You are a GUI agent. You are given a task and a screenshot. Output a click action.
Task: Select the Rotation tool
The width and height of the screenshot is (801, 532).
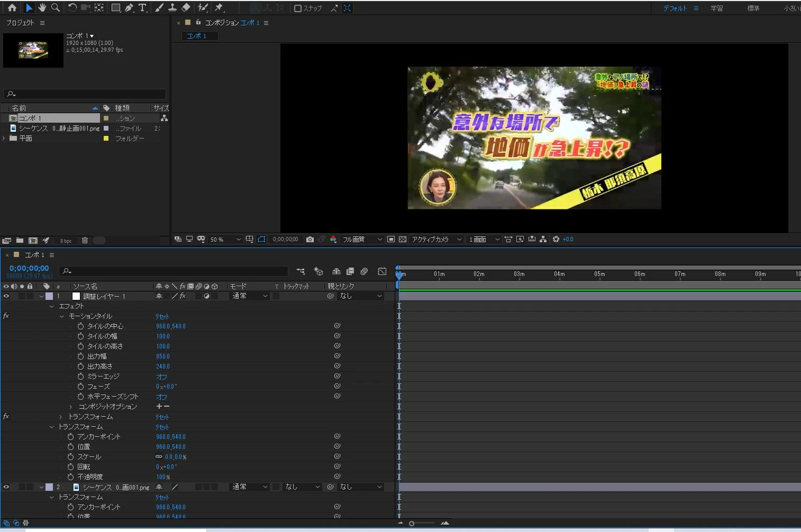(x=72, y=8)
